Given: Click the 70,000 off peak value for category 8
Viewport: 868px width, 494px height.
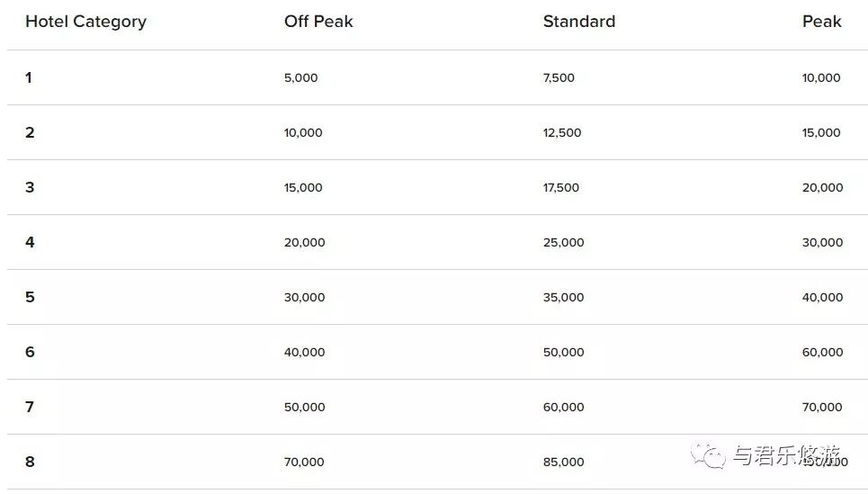Looking at the screenshot, I should point(304,462).
